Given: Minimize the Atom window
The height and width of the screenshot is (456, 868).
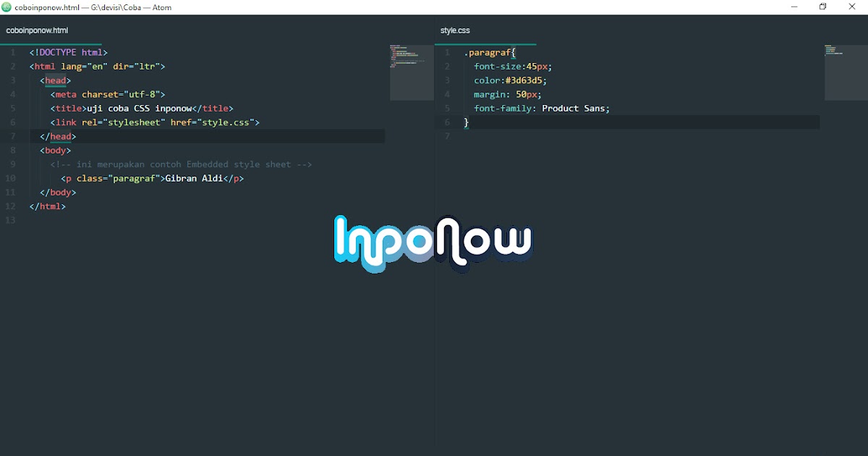Looking at the screenshot, I should 794,7.
